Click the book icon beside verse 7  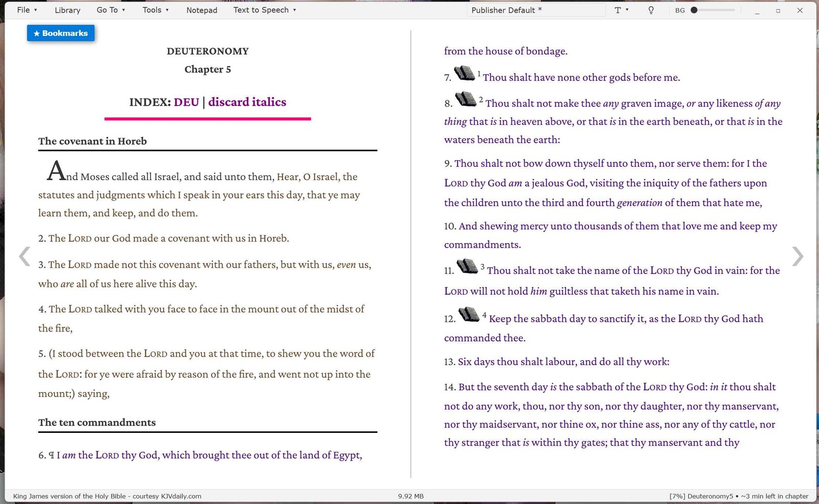pos(464,73)
